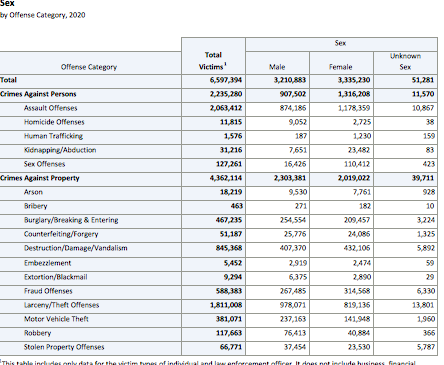Select the Sex Offenses female count cell

click(357, 164)
